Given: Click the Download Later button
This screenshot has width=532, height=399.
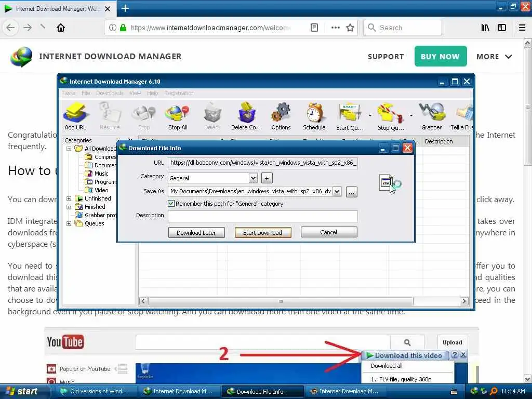Looking at the screenshot, I should coord(196,233).
